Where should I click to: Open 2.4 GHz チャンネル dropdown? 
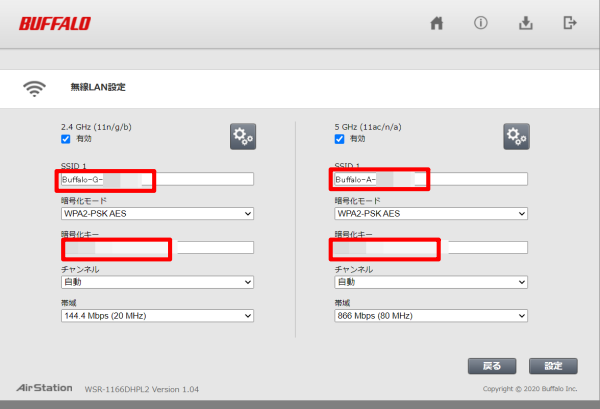157,282
